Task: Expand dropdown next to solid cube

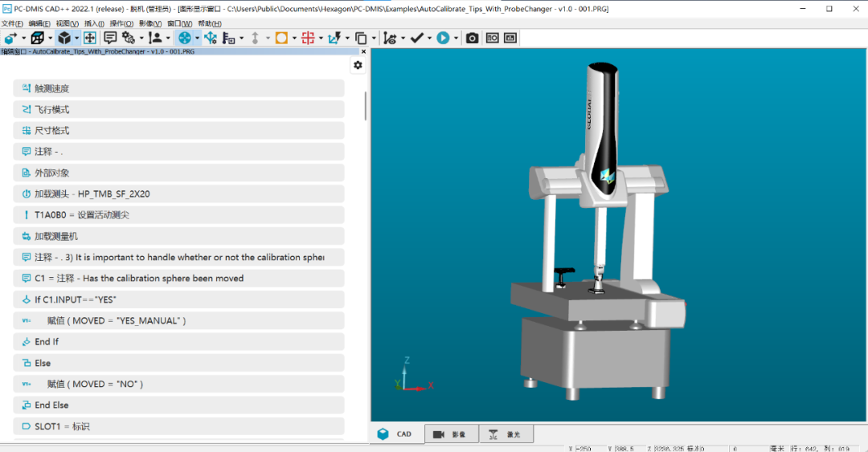Action: pos(77,39)
